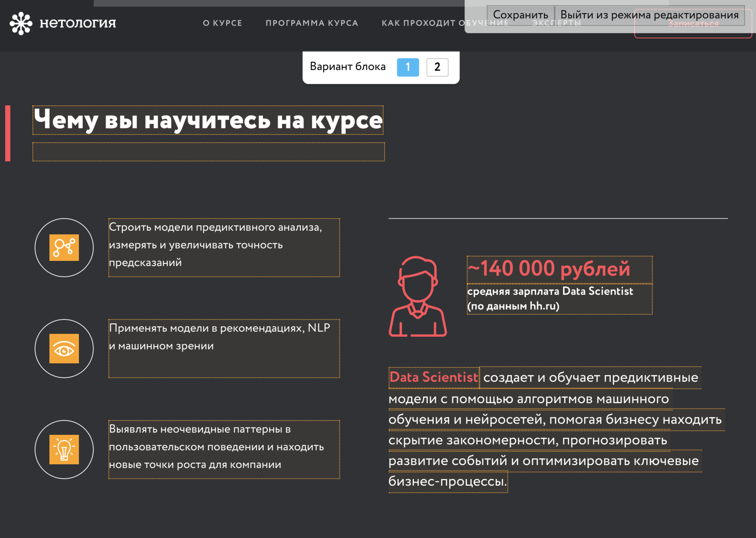Edit the heading Чему вы научитесь на курсе

click(208, 120)
